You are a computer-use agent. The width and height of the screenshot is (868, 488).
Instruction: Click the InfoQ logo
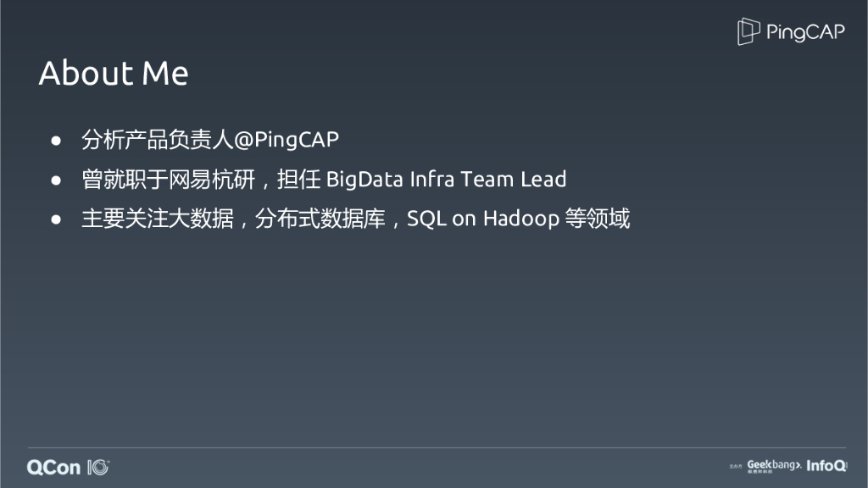pyautogui.click(x=826, y=466)
